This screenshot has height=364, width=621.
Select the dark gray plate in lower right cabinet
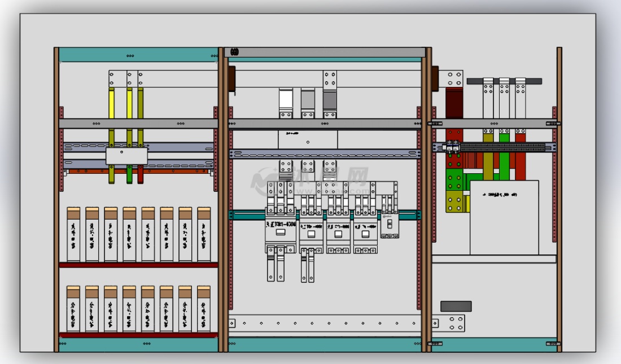456,306
